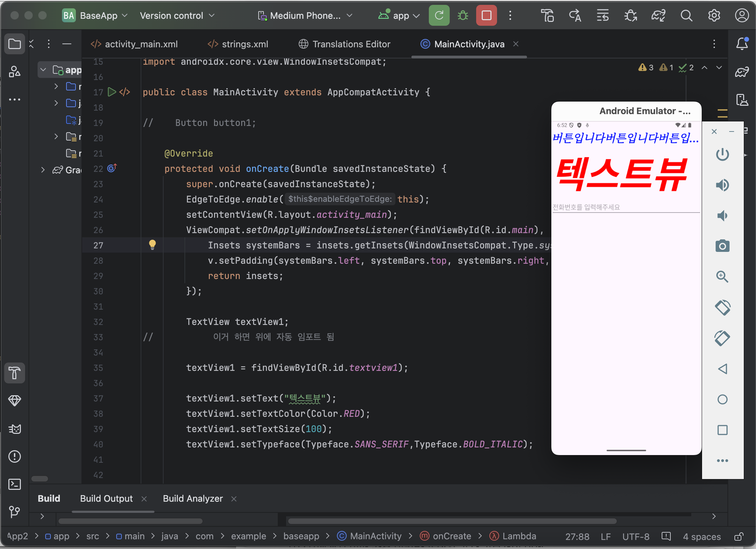756x549 pixels.
Task: Expand the Gradle Scripts tree node
Action: pyautogui.click(x=43, y=170)
